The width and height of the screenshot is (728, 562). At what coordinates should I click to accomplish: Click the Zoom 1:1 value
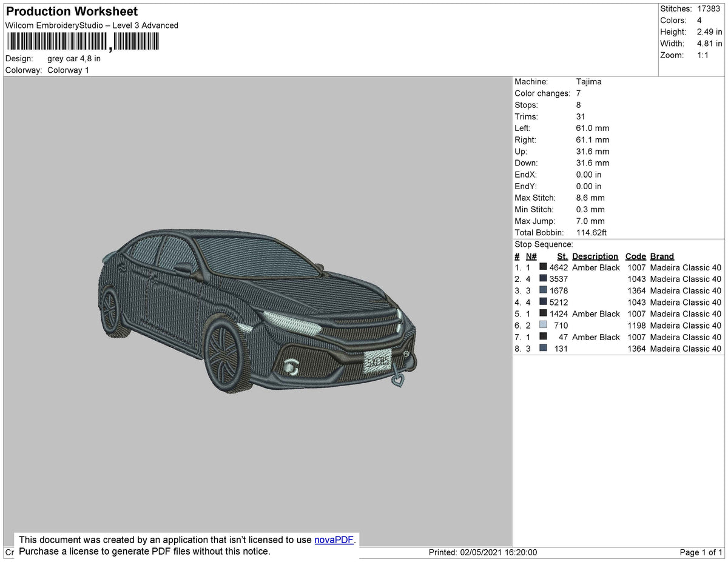click(704, 55)
